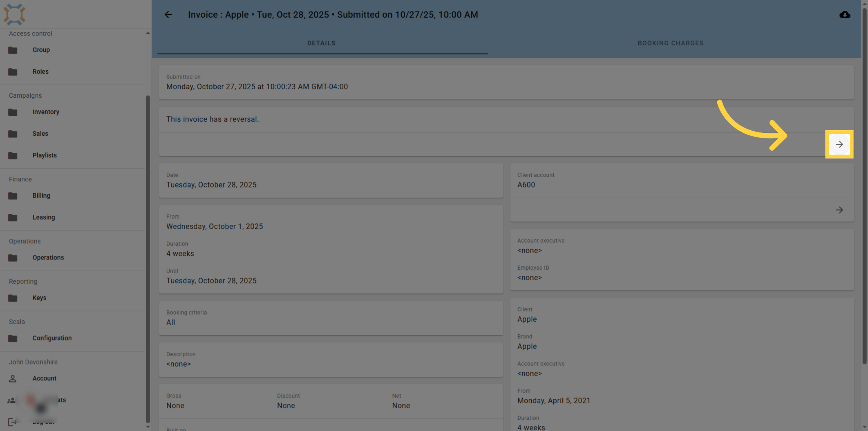Switch to the Details tab
The height and width of the screenshot is (431, 868).
click(322, 43)
